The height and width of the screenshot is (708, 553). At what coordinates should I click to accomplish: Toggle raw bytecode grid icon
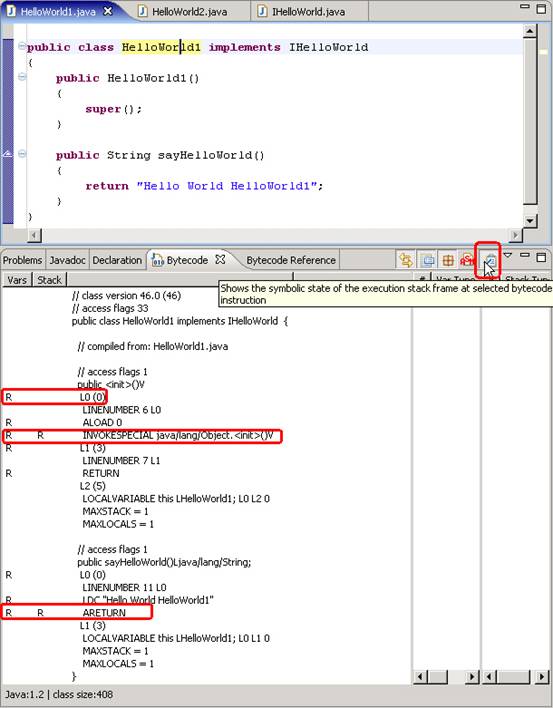pos(448,260)
